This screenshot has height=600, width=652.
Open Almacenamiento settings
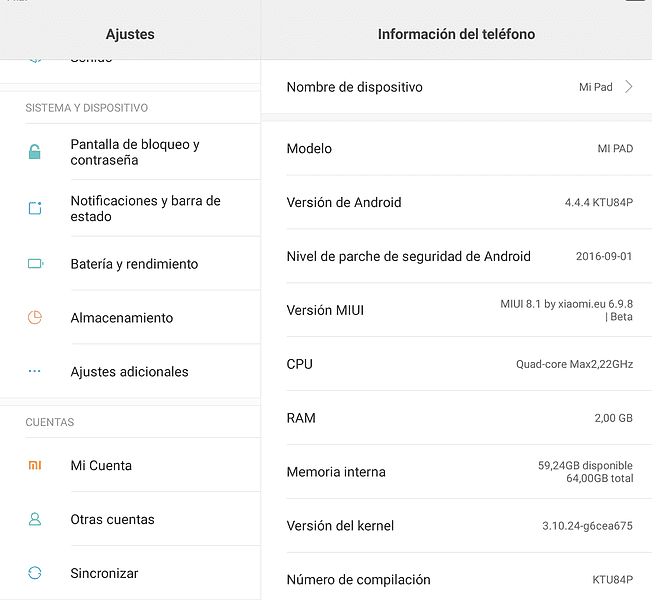[x=131, y=318]
